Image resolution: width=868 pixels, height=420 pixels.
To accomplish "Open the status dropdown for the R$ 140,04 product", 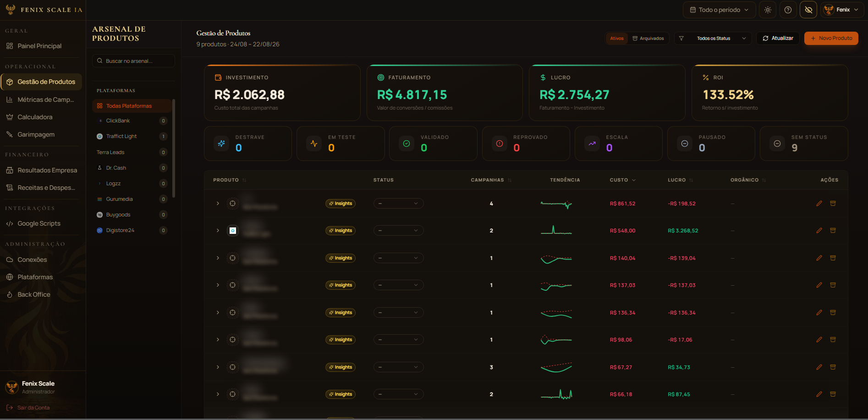I will point(398,258).
